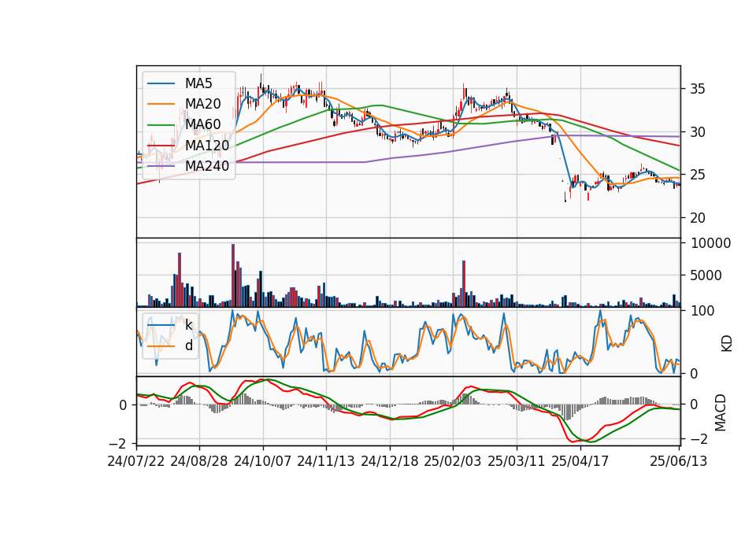Click the 24/07/22 date tick label
Viewport: 756px width, 543px height.
[136, 461]
